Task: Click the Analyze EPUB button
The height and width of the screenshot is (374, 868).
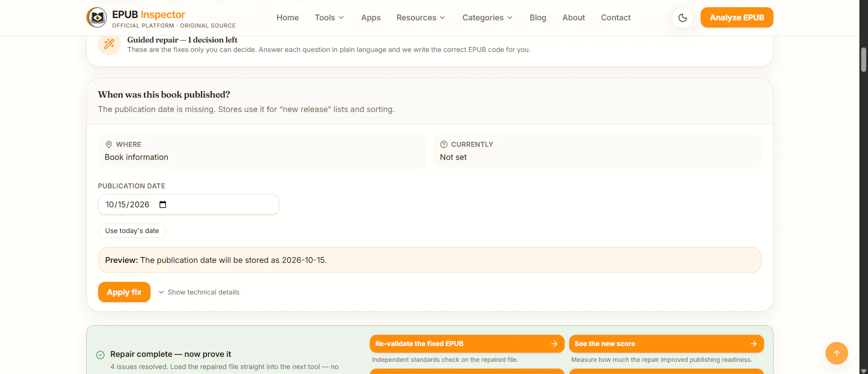Action: pos(737,18)
